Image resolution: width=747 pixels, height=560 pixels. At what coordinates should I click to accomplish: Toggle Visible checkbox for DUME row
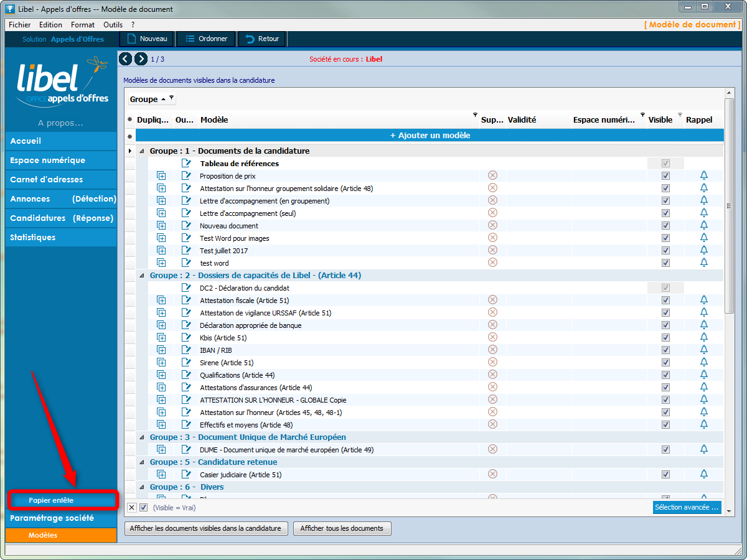click(666, 450)
